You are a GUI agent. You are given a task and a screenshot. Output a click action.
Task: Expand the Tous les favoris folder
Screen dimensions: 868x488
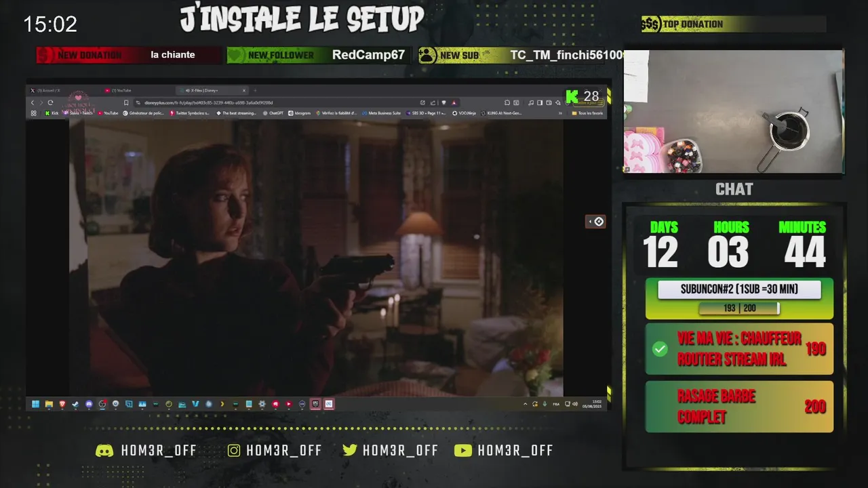587,113
